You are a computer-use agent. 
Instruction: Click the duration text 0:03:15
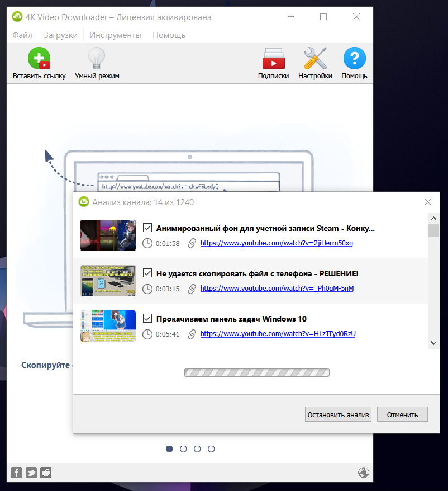pos(168,289)
